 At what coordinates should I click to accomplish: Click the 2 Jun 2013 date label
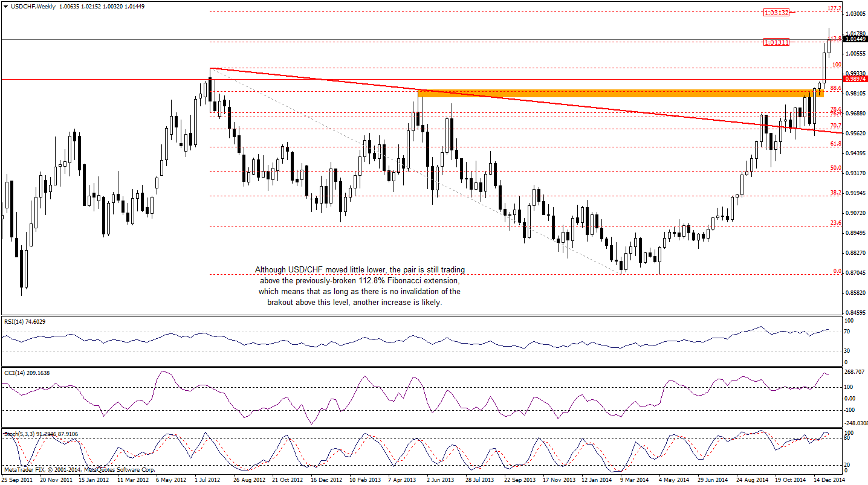pos(441,480)
